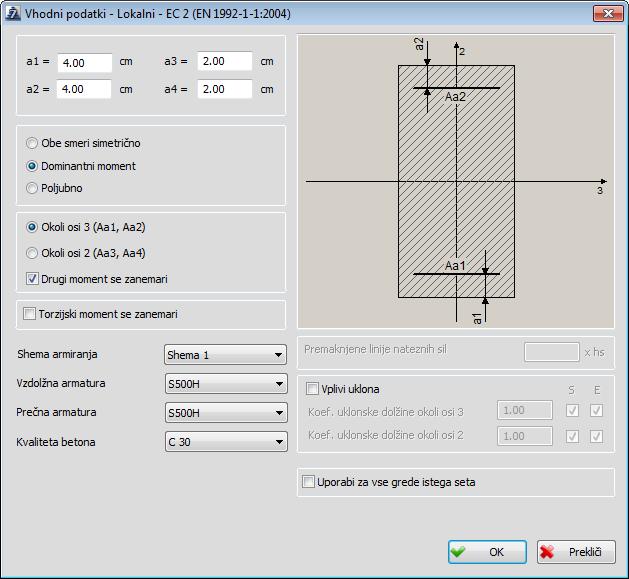This screenshot has height=579, width=629.
Task: Confirm with the OK button
Action: 487,552
